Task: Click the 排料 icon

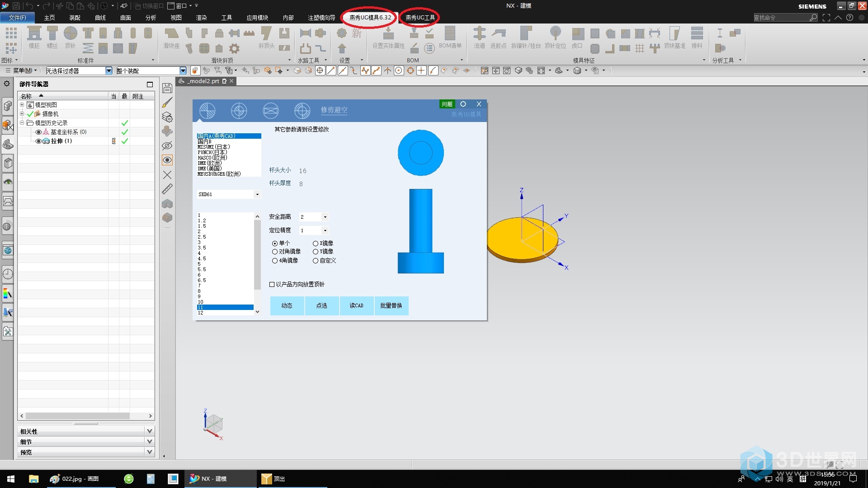Action: tap(697, 34)
